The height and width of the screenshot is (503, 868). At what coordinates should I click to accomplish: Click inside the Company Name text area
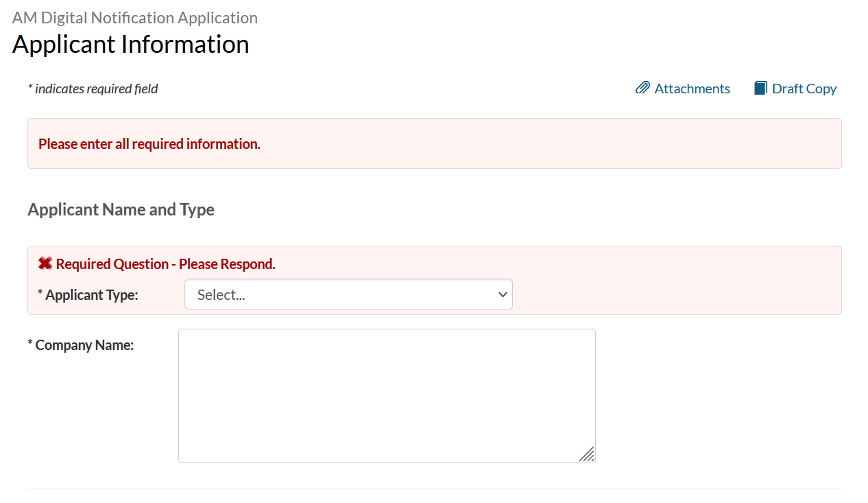(x=387, y=395)
